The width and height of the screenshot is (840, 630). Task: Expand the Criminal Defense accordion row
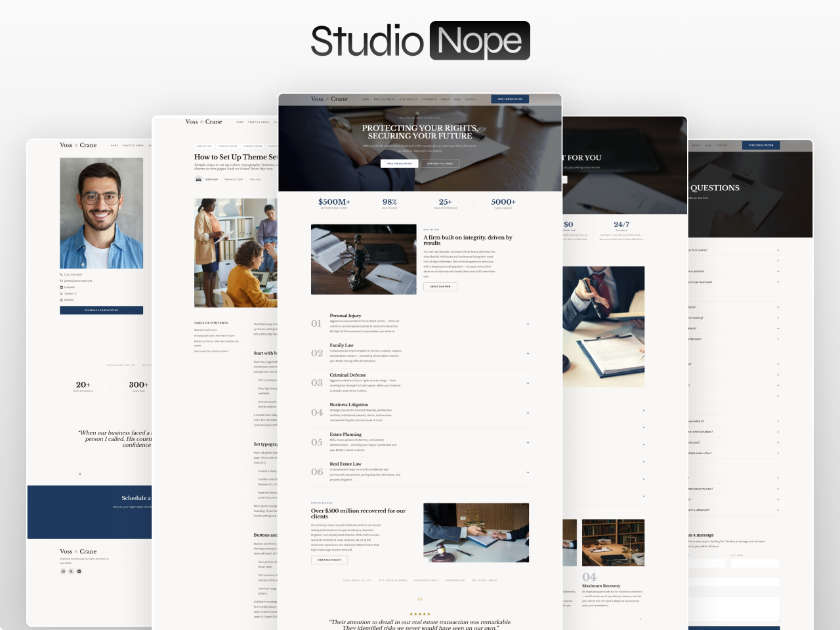click(x=528, y=383)
